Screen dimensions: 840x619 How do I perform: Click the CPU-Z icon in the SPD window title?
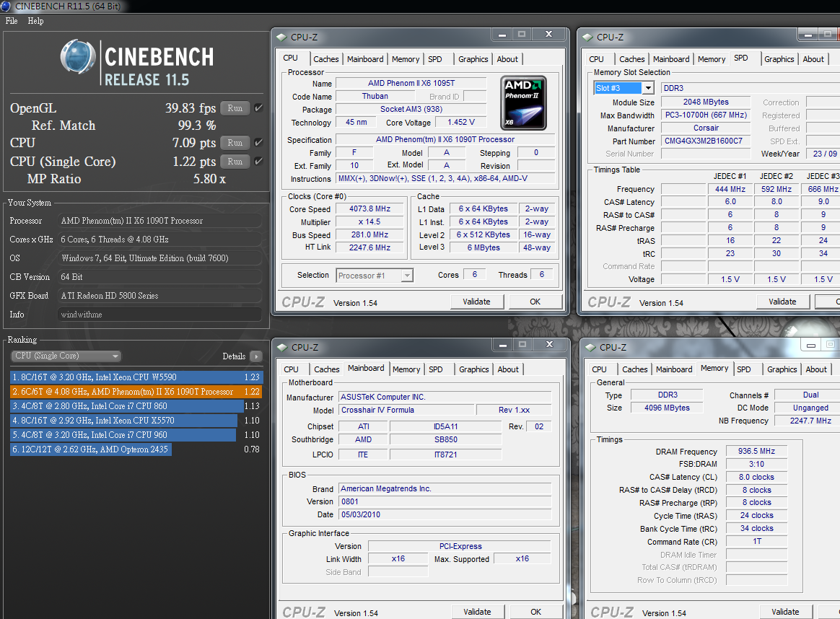pyautogui.click(x=587, y=38)
